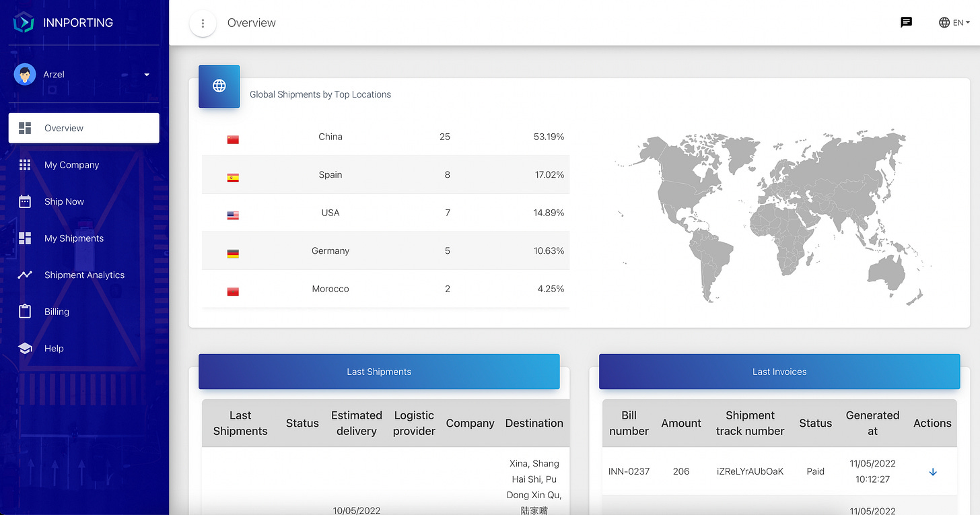Open Shipment Analytics page
The height and width of the screenshot is (515, 980).
[x=84, y=275]
